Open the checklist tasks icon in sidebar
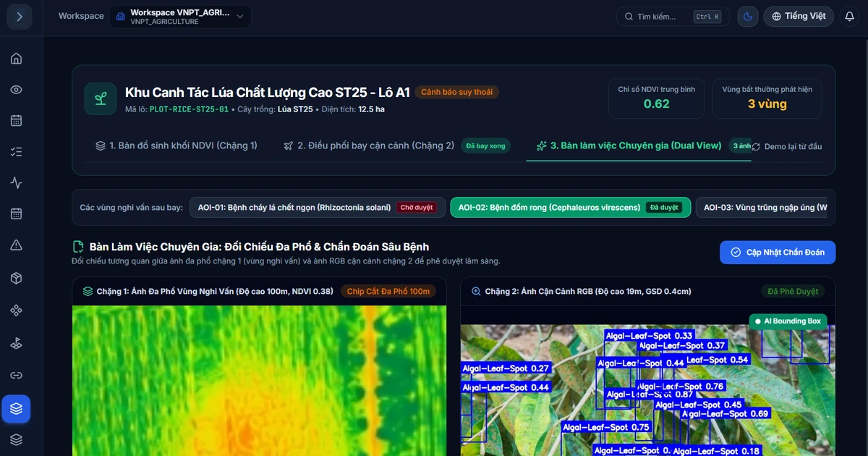Viewport: 868px width, 456px height. point(16,152)
